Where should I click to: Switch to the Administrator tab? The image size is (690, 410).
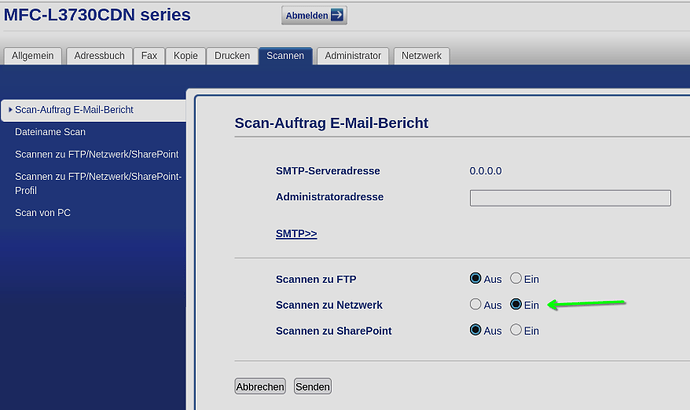354,56
